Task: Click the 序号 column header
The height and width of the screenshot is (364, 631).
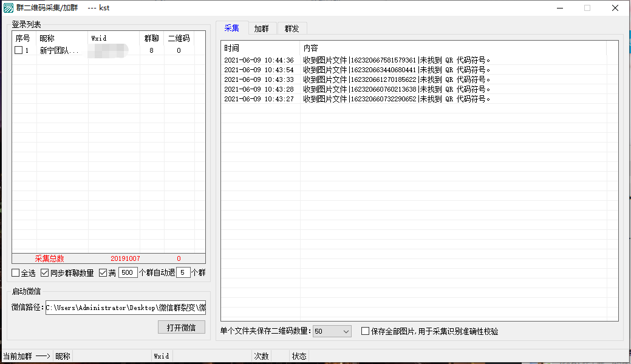Action: point(24,38)
